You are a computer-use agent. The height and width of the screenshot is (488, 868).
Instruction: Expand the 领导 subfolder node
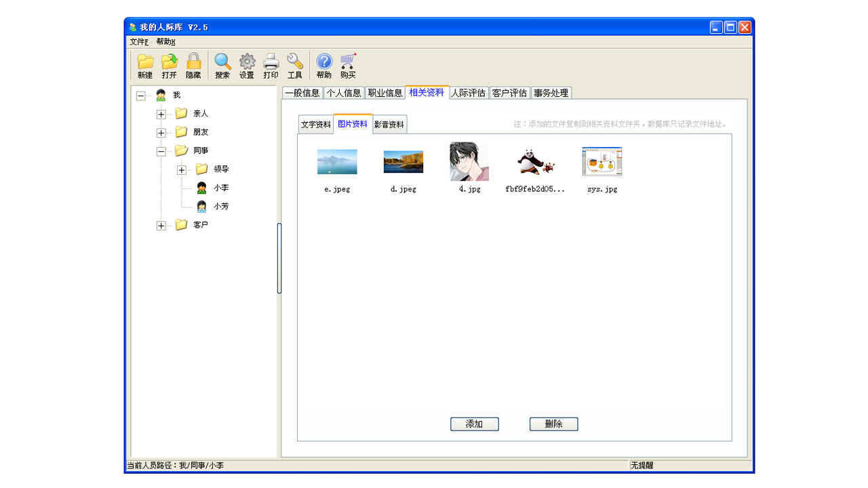(x=182, y=170)
